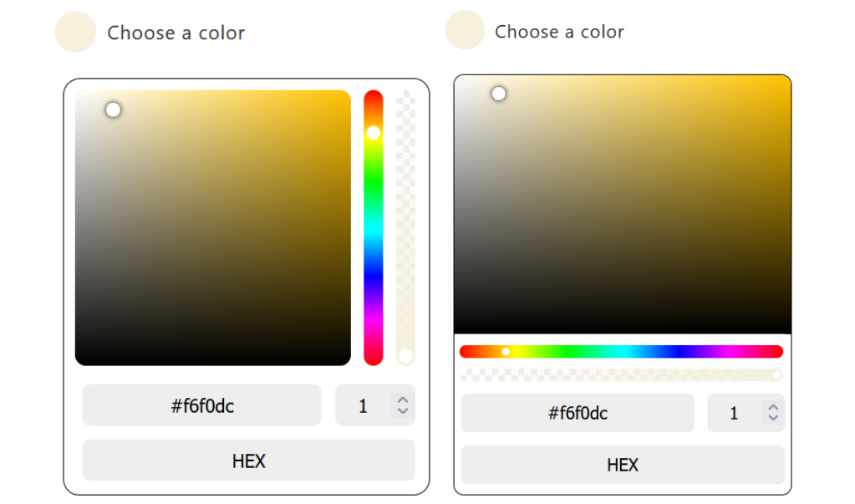Click the vertical hue slider handle
This screenshot has width=855, height=504.
373,133
